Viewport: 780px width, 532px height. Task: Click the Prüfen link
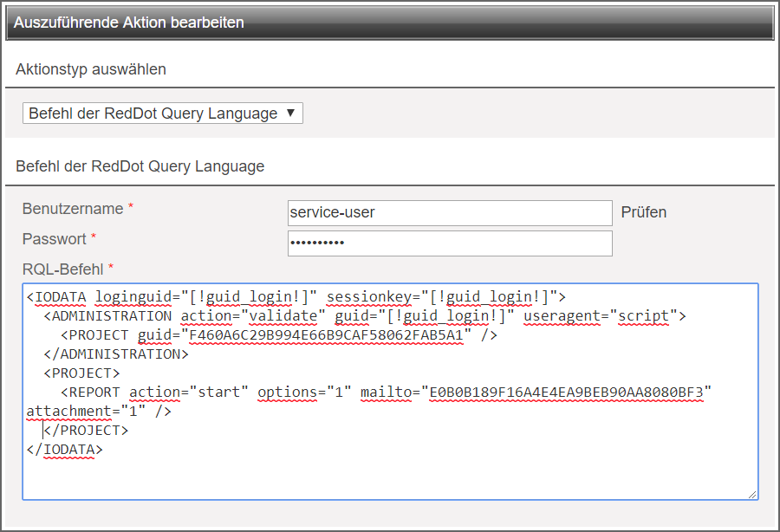[644, 212]
